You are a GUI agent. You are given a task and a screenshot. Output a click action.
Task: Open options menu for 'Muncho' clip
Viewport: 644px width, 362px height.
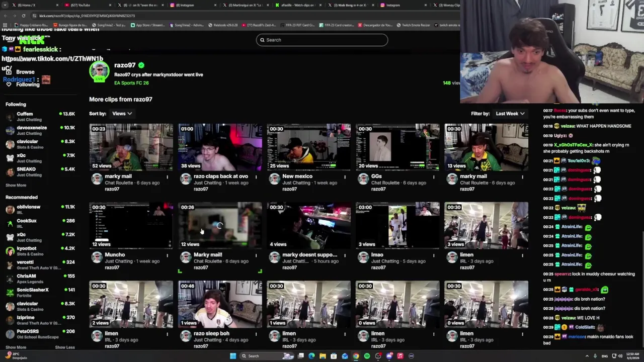pyautogui.click(x=167, y=255)
